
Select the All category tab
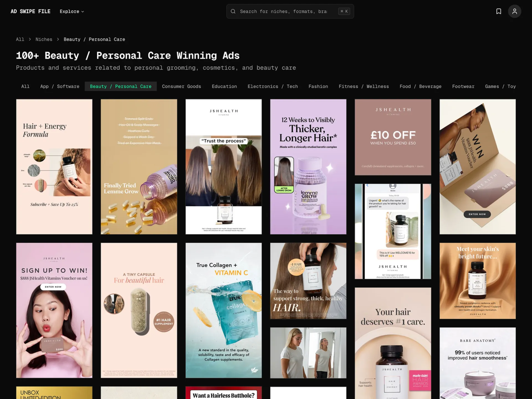point(25,86)
